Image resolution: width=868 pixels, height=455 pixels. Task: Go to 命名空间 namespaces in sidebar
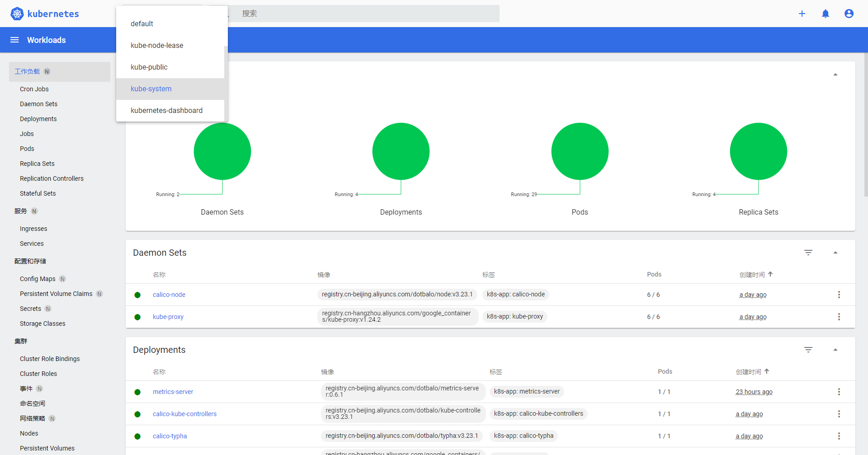coord(33,403)
